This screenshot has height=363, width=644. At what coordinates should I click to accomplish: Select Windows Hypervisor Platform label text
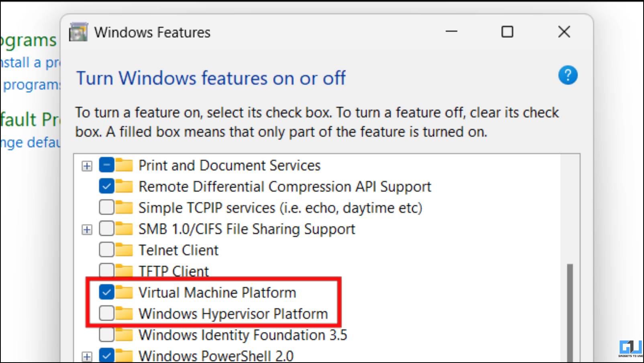(233, 314)
